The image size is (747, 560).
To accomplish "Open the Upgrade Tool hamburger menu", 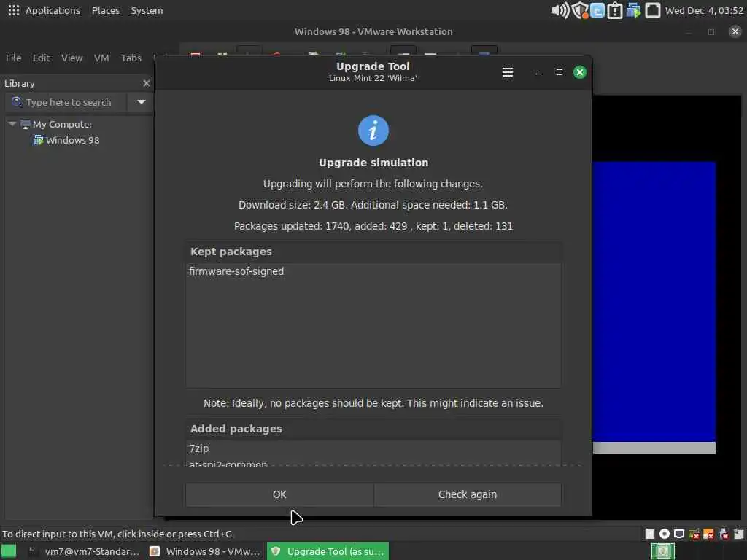I will (508, 72).
